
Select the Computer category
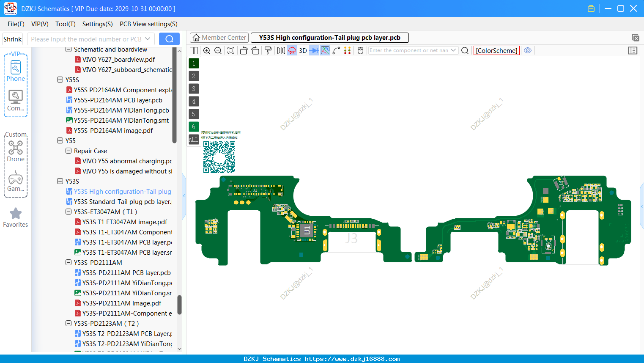click(16, 101)
